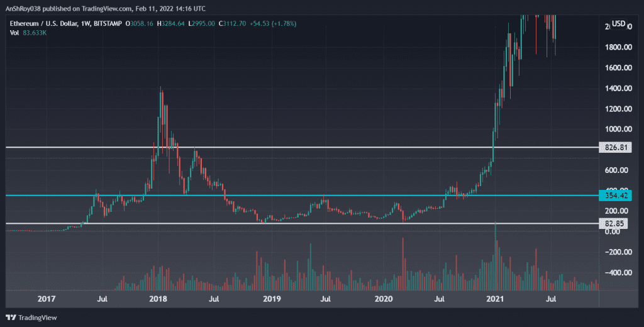
Task: Click the 1600.00 price axis label
Action: coord(618,68)
